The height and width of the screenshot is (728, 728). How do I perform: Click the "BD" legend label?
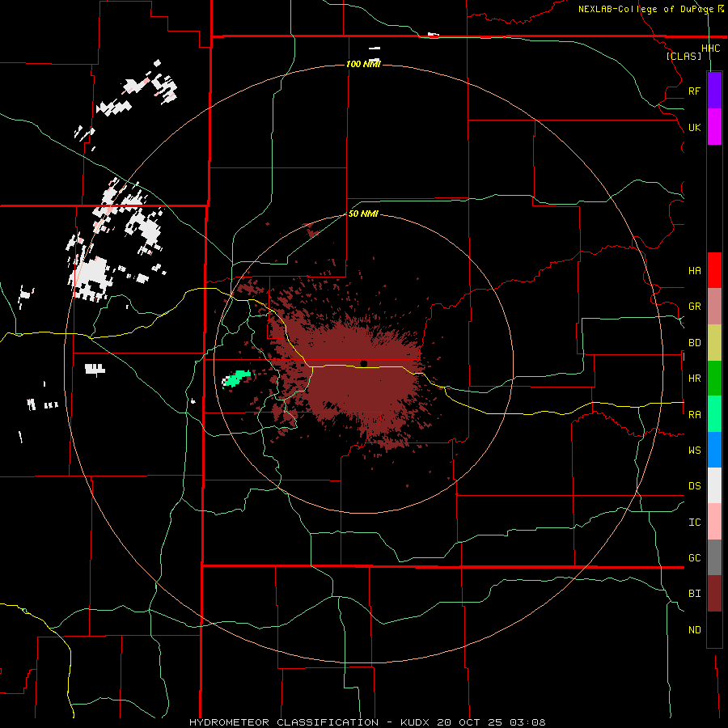coord(694,343)
